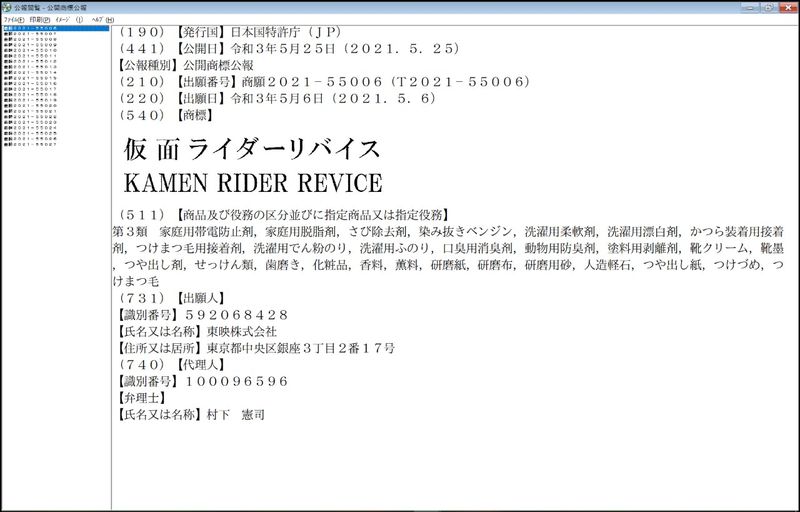This screenshot has width=800, height=512.
Task: Click application number 商願2021-55006
Action: [312, 82]
